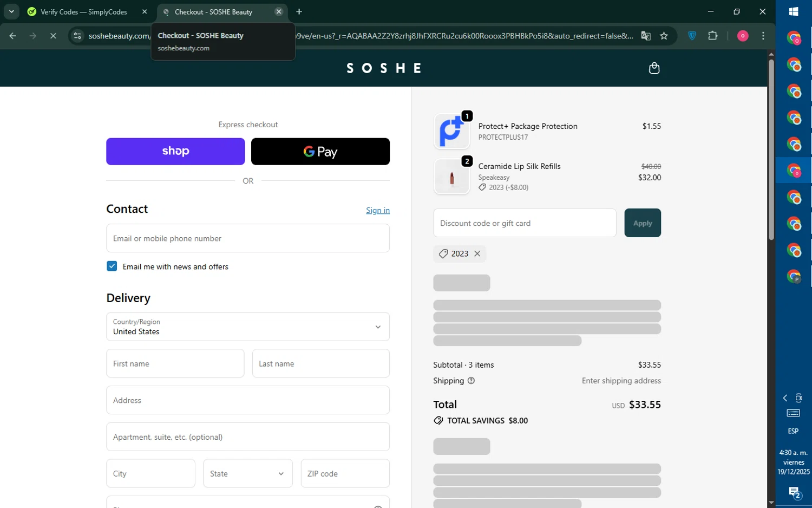Click the TOTAL SAVINGS $8.00 text
Viewport: 812px width, 508px height.
[x=487, y=421]
